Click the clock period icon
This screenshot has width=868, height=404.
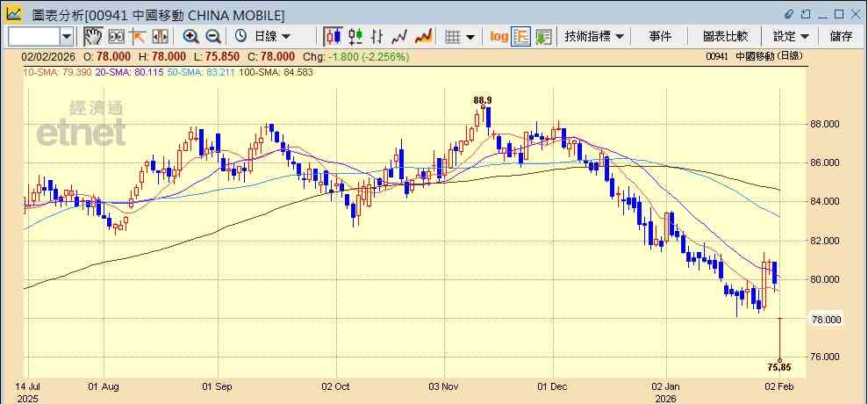click(x=240, y=37)
